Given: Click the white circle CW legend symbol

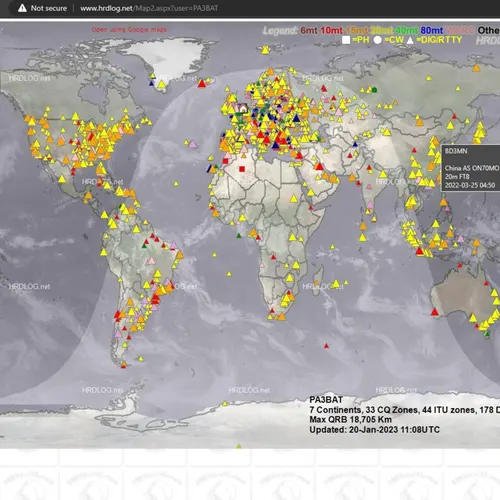Looking at the screenshot, I should click(377, 40).
